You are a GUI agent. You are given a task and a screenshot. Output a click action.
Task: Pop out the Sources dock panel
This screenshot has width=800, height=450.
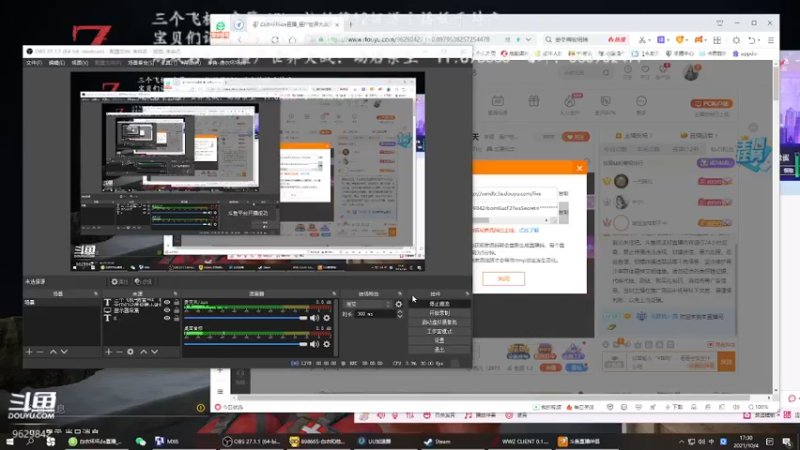(175, 294)
